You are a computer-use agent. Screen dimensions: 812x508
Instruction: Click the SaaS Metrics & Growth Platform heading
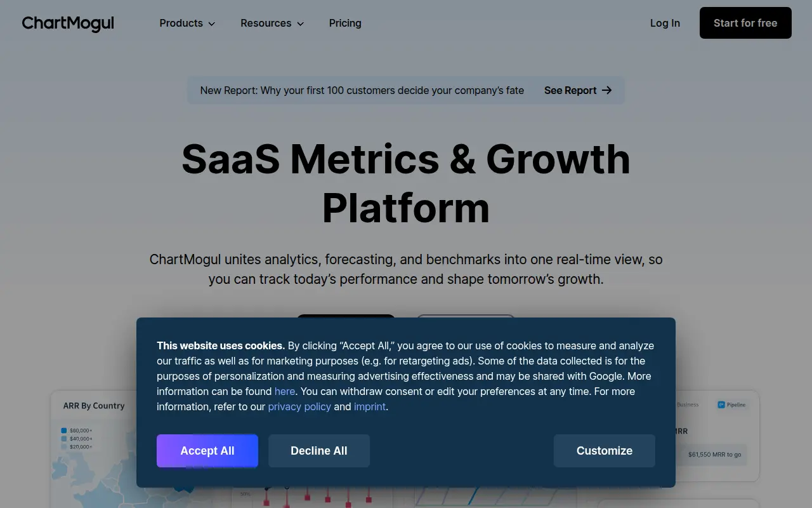point(406,183)
